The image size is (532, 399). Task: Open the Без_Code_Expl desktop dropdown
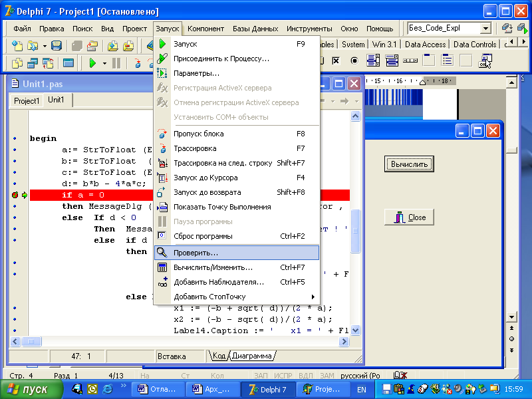486,28
